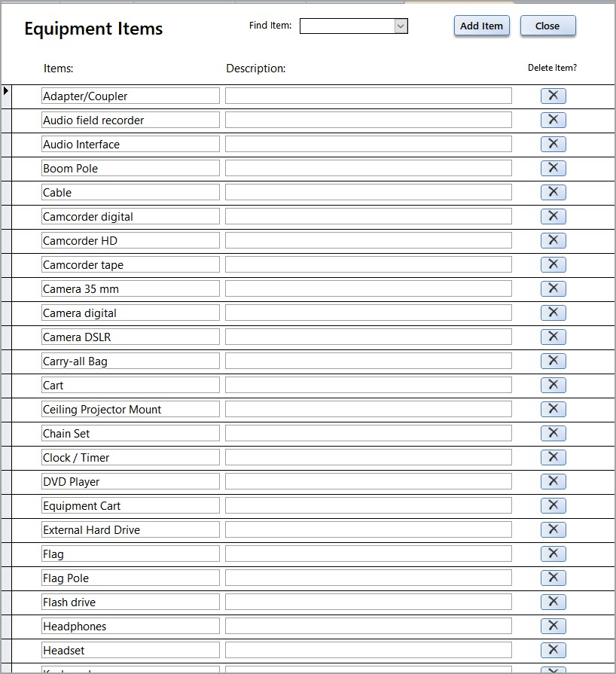The width and height of the screenshot is (616, 674).
Task: Click the Clock / Timer description field
Action: pyautogui.click(x=368, y=457)
